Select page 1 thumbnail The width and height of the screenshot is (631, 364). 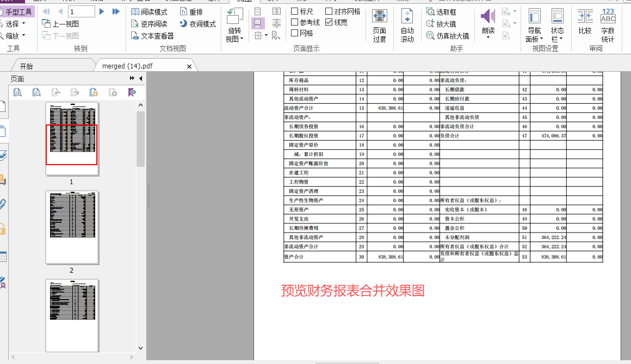click(72, 139)
